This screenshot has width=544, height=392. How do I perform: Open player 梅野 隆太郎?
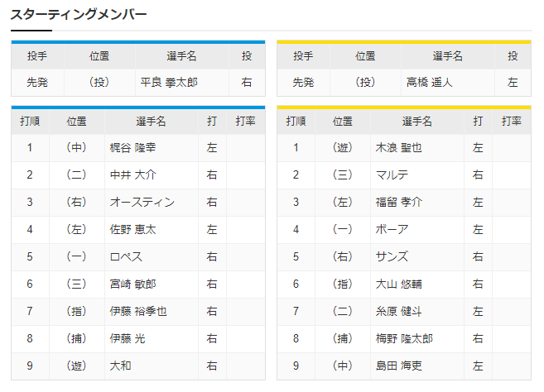(x=404, y=338)
